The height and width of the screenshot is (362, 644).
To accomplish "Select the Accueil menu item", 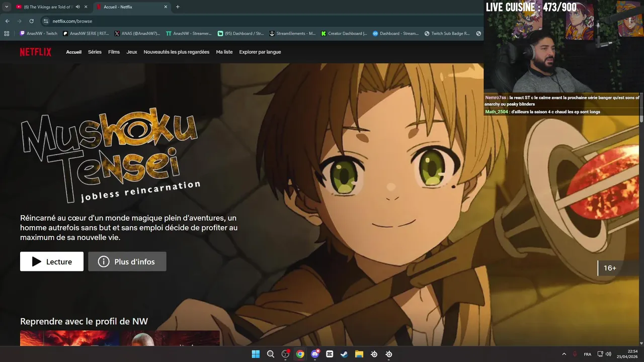I will pos(73,52).
